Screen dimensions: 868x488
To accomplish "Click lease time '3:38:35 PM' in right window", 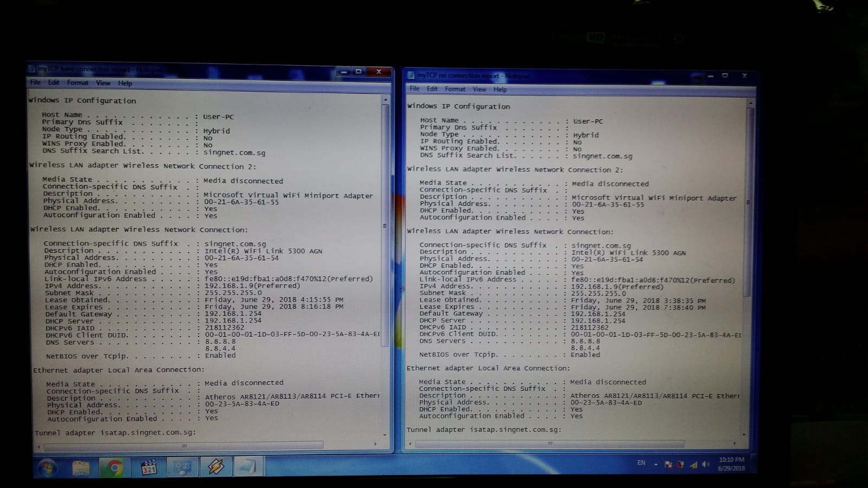I will [685, 300].
